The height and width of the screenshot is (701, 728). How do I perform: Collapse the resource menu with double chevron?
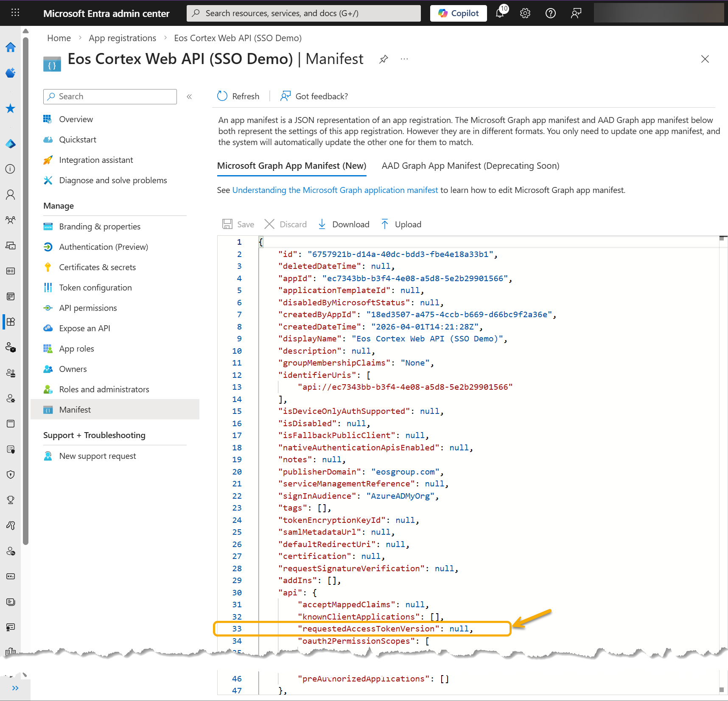190,97
